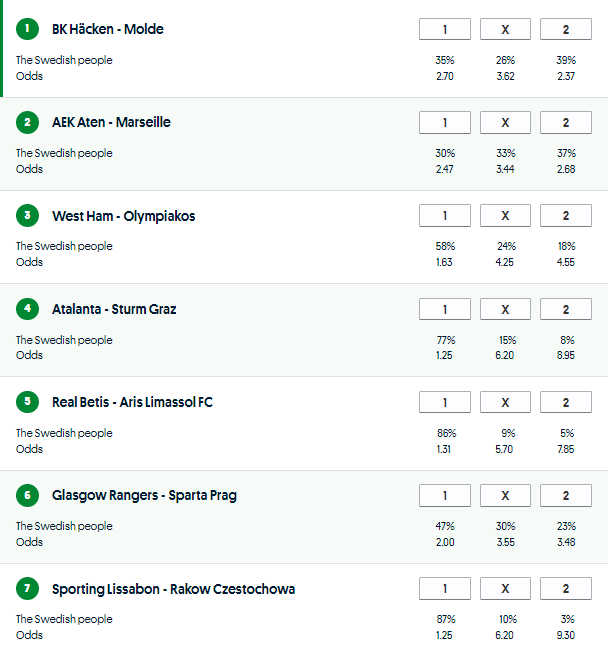The image size is (608, 654).
Task: Select 2 for Sporting Lissabon - Rakow Czestochowa
Action: click(565, 589)
